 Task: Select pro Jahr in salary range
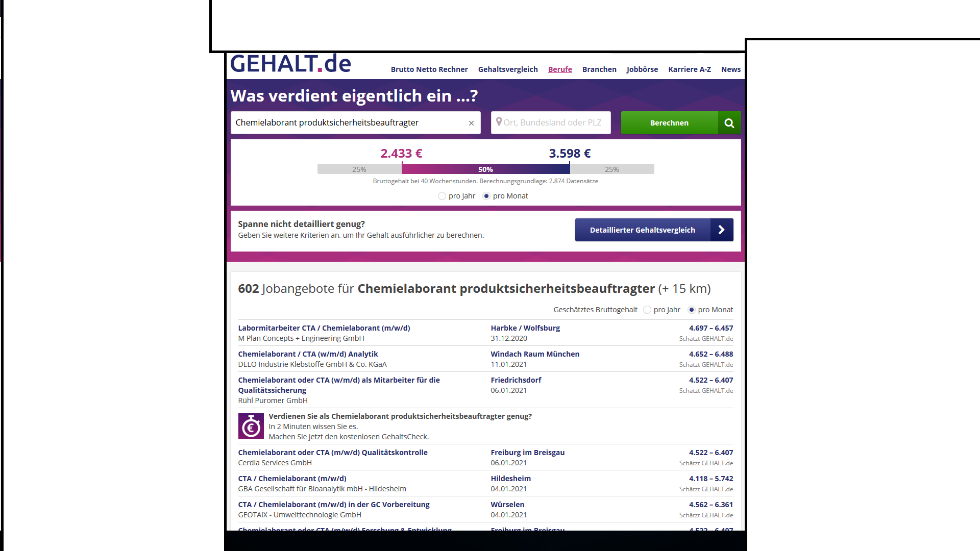pos(442,196)
